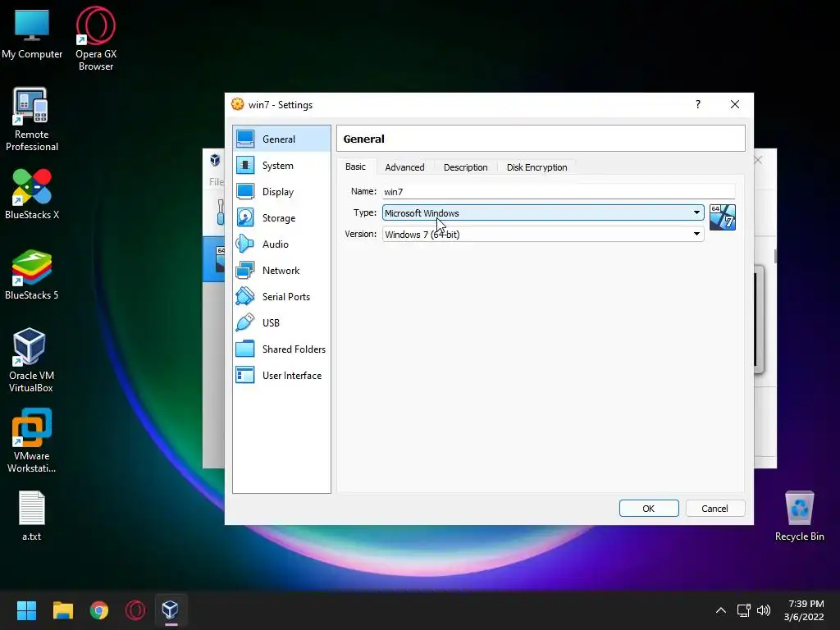Select BlueStacks 5 desktop shortcut
Screen dimensions: 840x630
click(32, 274)
